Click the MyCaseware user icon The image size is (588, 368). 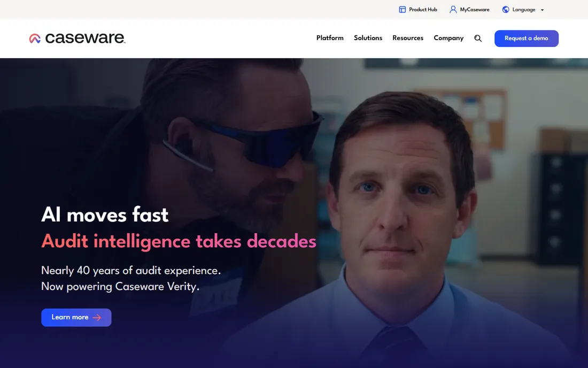pos(453,10)
